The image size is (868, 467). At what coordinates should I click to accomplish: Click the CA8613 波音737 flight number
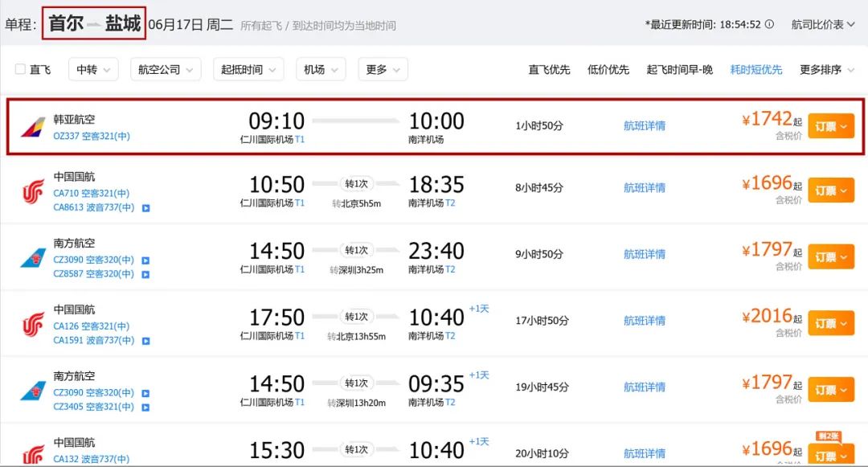(x=93, y=207)
